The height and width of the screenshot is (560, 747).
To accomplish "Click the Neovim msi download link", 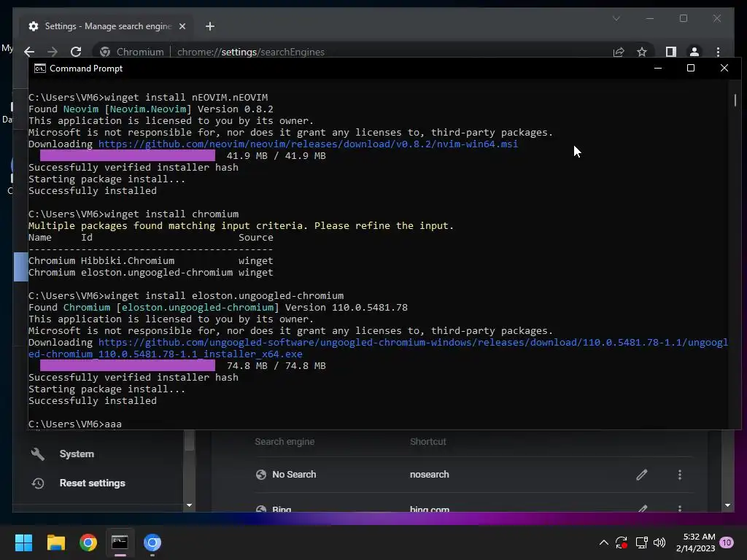I will 308,144.
